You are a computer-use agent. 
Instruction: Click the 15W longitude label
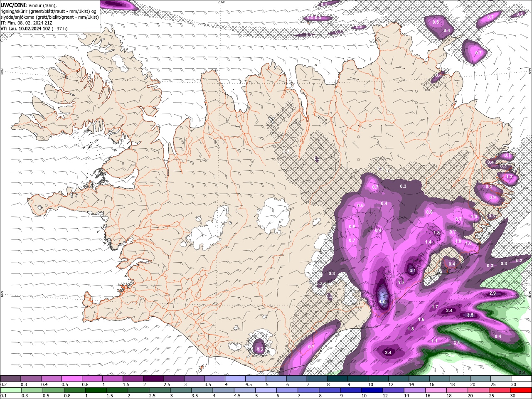pyautogui.click(x=440, y=2)
